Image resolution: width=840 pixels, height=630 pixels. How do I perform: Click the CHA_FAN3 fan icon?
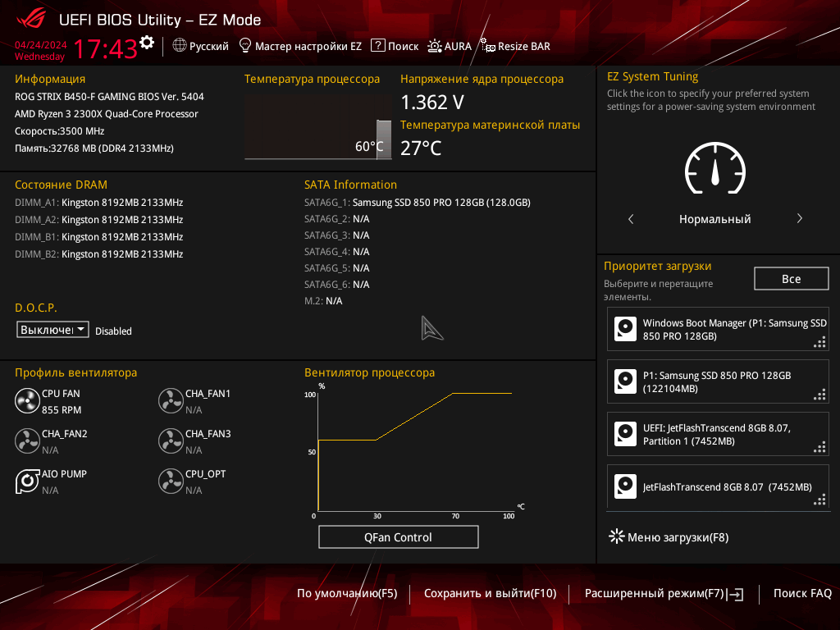click(x=171, y=441)
